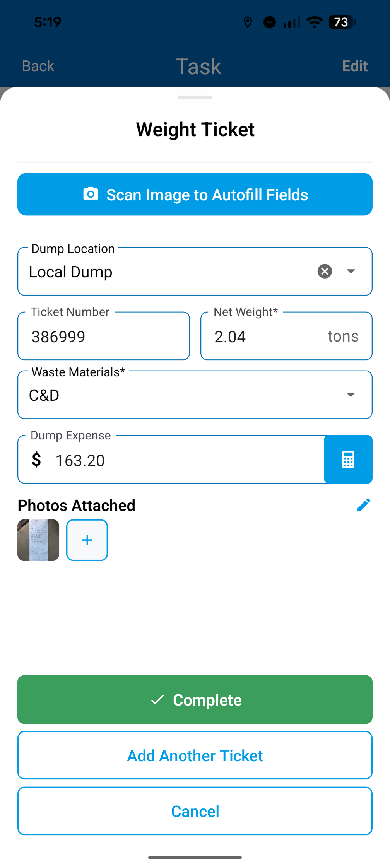Clear the Local Dump location selection
Screen dimensions: 390x868
pyautogui.click(x=325, y=271)
